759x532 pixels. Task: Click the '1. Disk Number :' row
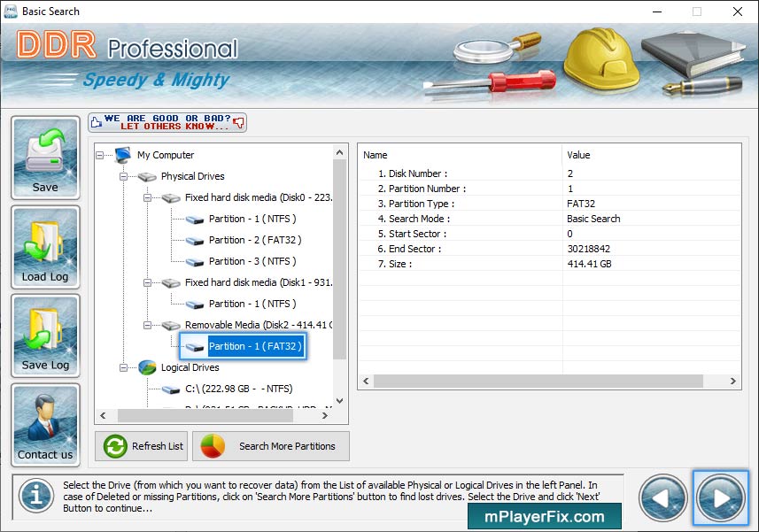[550, 173]
